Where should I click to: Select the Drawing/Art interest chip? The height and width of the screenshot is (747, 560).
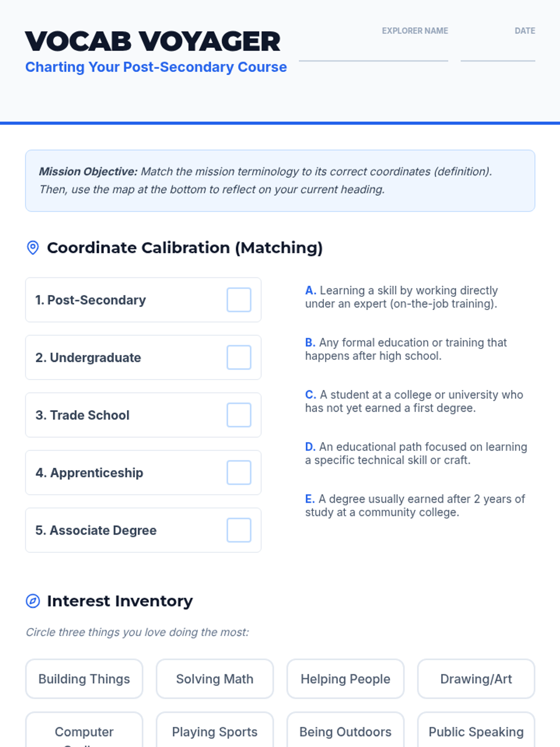pyautogui.click(x=476, y=679)
